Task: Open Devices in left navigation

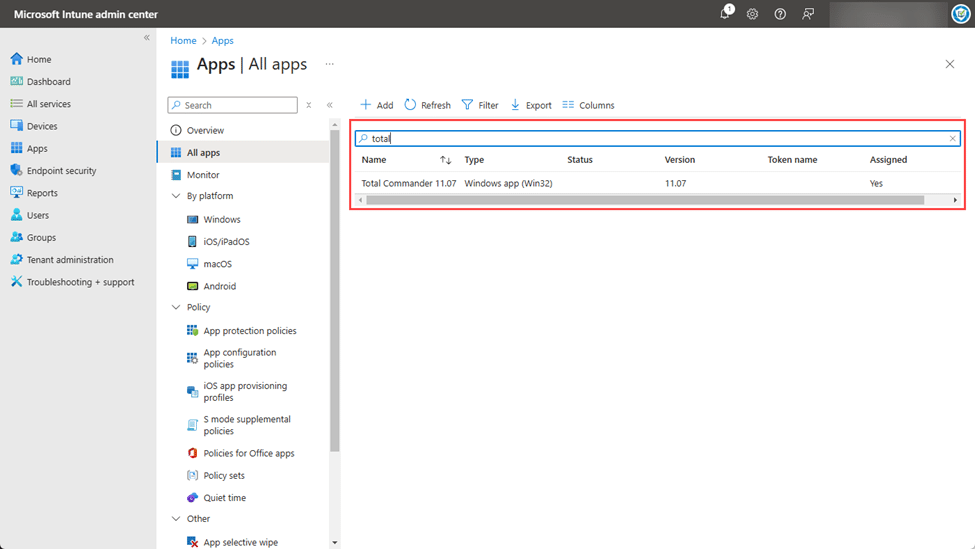Action: click(x=42, y=127)
